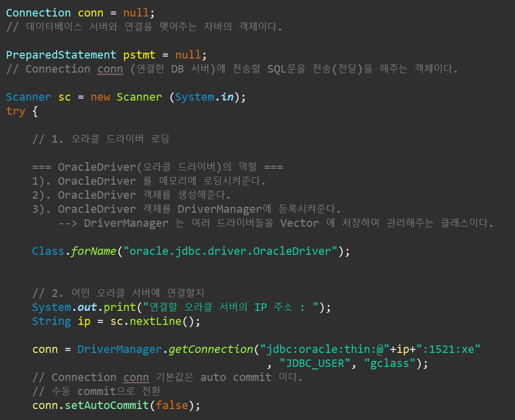Click the line '1). OracleDriver 를 메모리에 로딩시켜준다.'
The height and width of the screenshot is (420, 515).
pyautogui.click(x=149, y=181)
